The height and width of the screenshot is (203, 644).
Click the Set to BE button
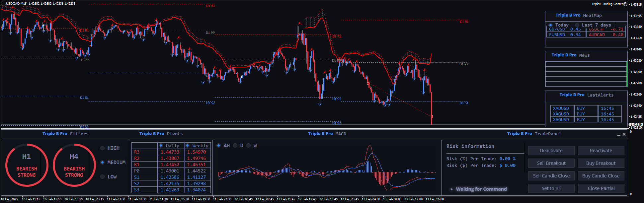click(x=551, y=188)
